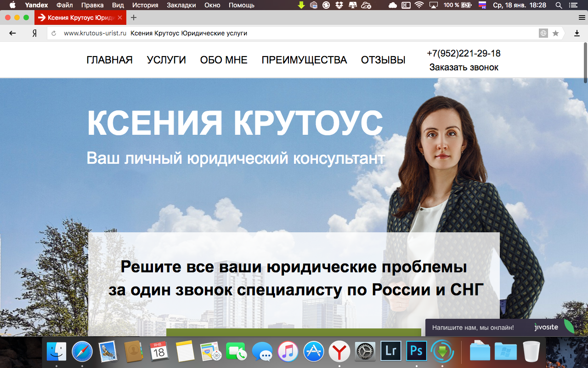
Task: Click the browser back navigation arrow
Action: point(12,33)
